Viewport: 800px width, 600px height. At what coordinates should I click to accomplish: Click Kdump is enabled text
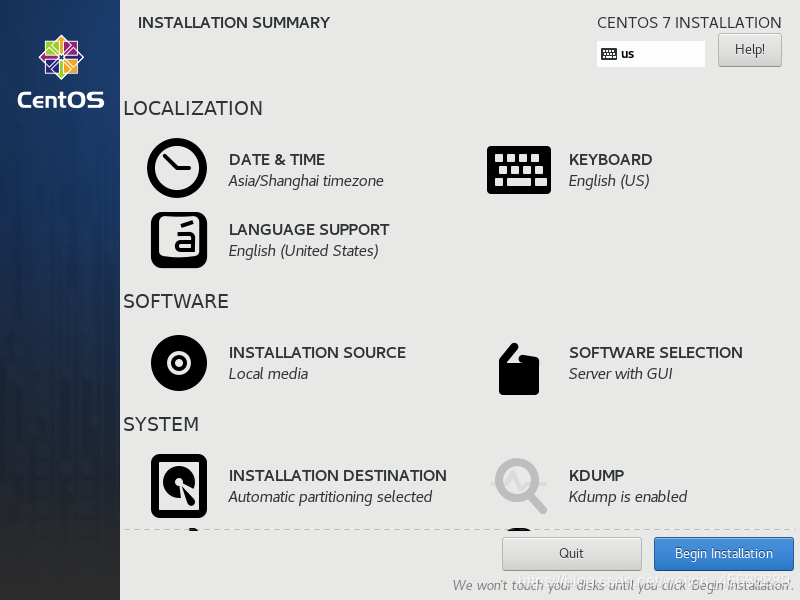click(x=628, y=497)
